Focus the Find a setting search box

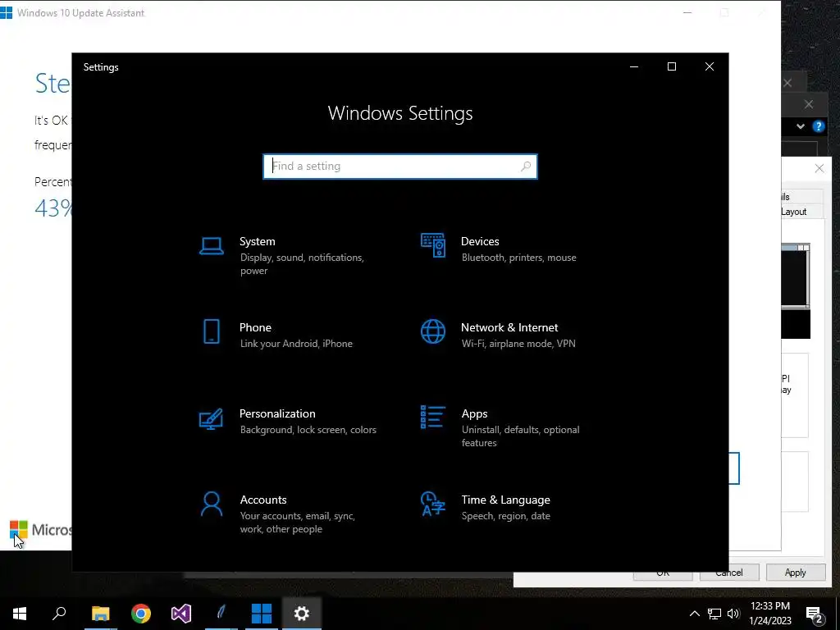400,166
